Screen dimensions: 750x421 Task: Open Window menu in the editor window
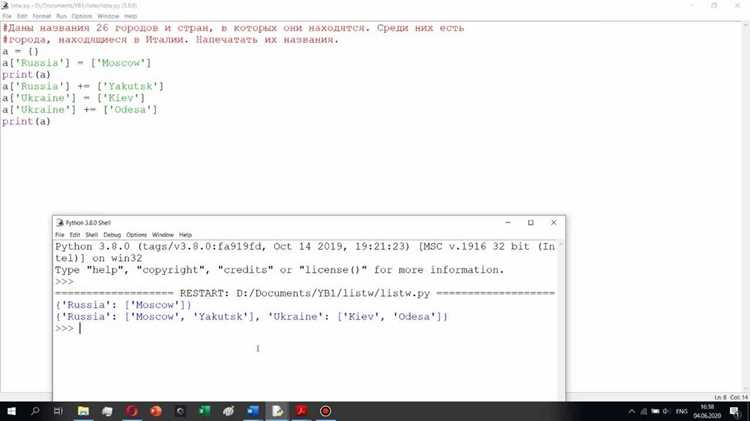point(108,16)
